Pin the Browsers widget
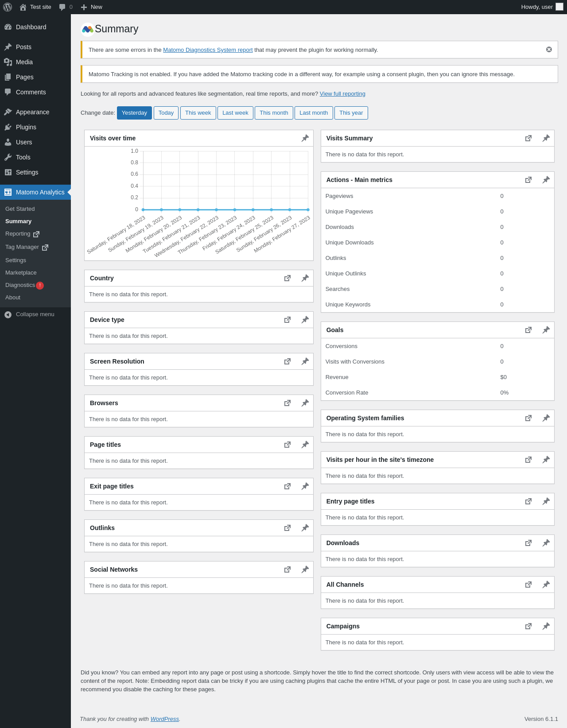The width and height of the screenshot is (567, 728). (305, 403)
